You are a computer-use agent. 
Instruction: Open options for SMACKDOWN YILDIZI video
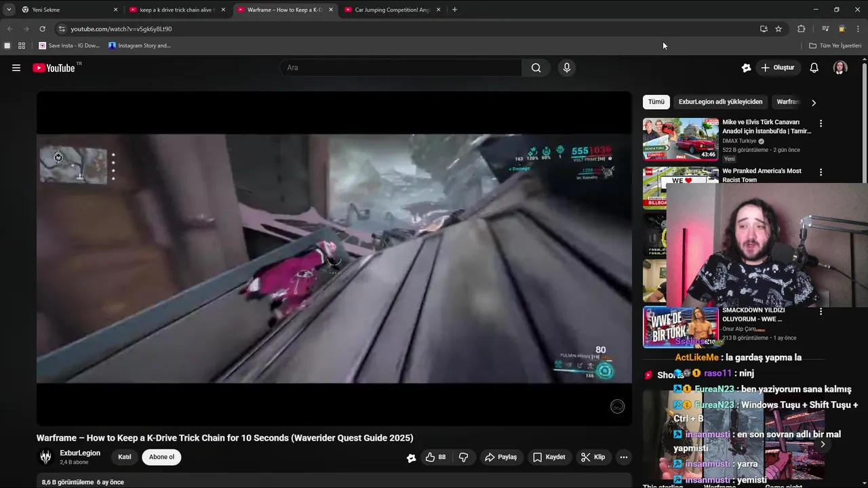click(x=821, y=311)
